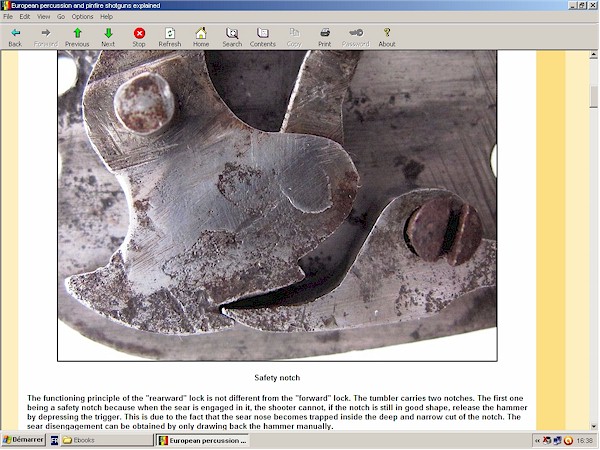
Task: Click the vertical scrollbar thumb
Action: point(593,97)
